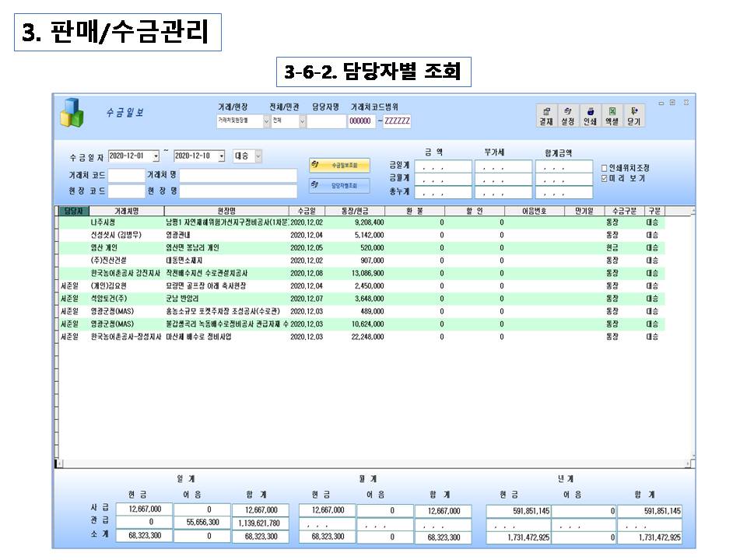Open the 대승 company dropdown

(258, 156)
